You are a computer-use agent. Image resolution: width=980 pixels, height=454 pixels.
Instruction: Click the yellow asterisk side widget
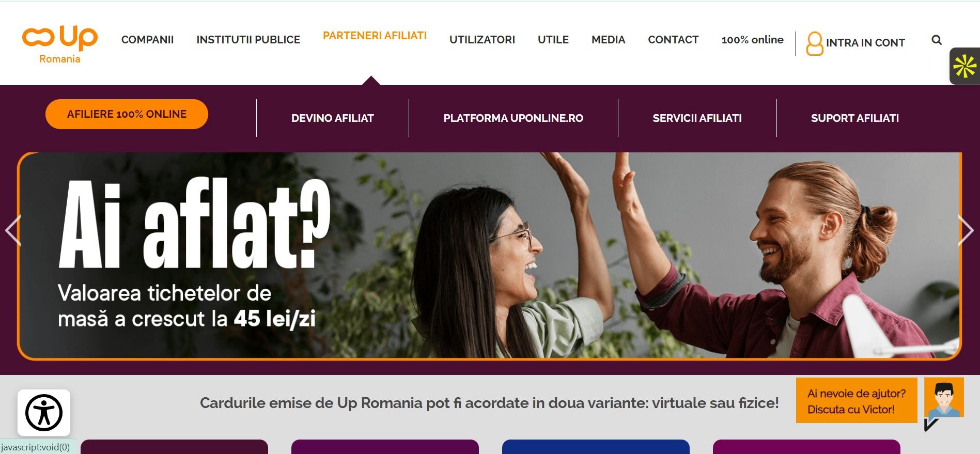coord(965,66)
